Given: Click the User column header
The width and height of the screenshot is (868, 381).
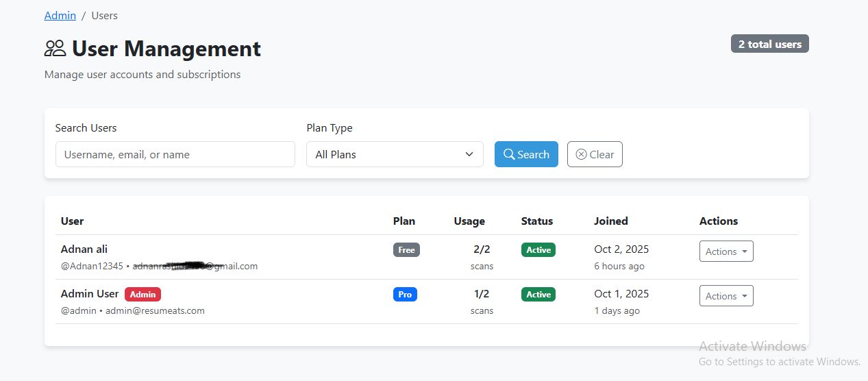Looking at the screenshot, I should coord(72,221).
